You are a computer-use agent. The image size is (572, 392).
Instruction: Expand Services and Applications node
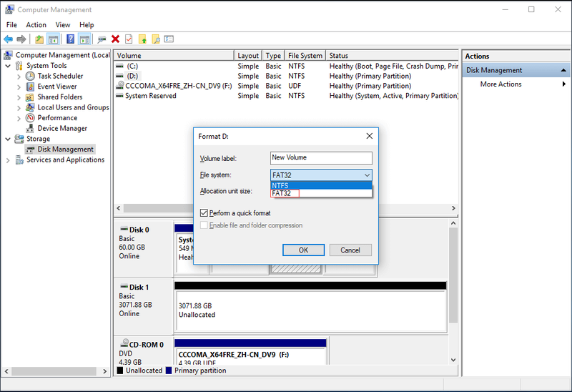[x=8, y=160]
